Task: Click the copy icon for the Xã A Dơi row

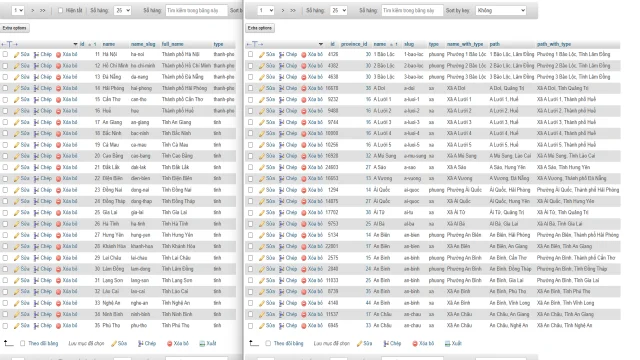Action: coord(282,88)
